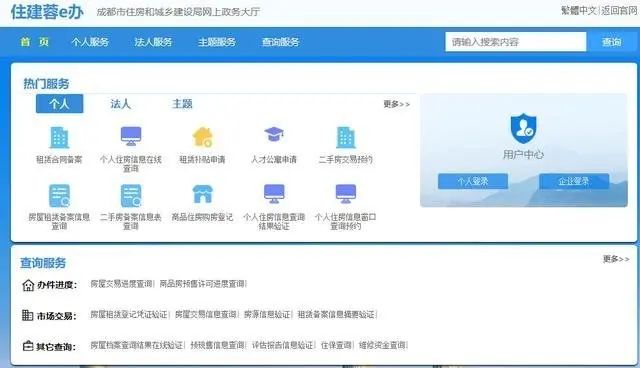Click the 查询 search button

pyautogui.click(x=611, y=42)
